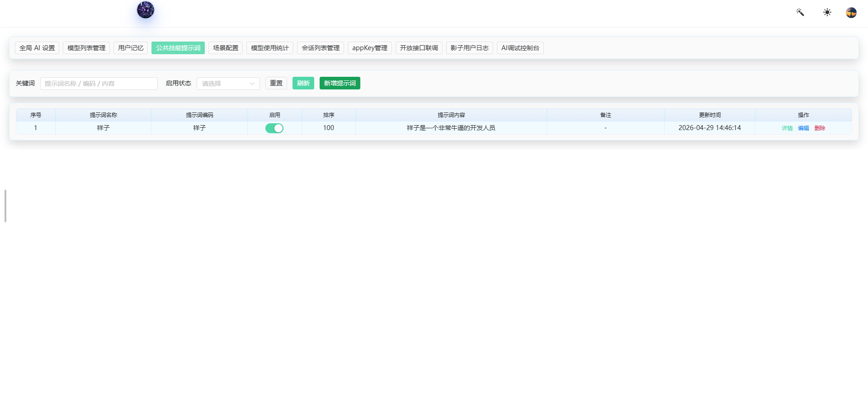The height and width of the screenshot is (411, 868).
Task: Open 模型使用统计 tab
Action: pyautogui.click(x=270, y=48)
